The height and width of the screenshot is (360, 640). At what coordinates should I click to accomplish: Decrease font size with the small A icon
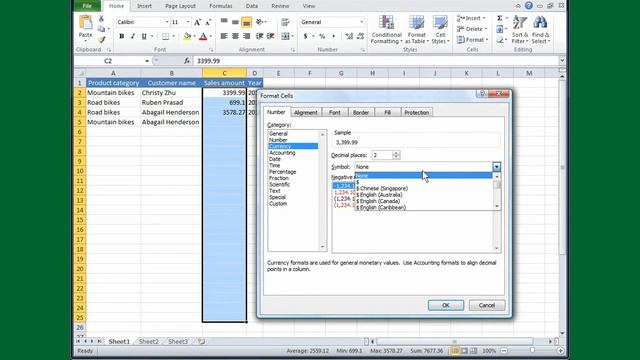pos(208,22)
